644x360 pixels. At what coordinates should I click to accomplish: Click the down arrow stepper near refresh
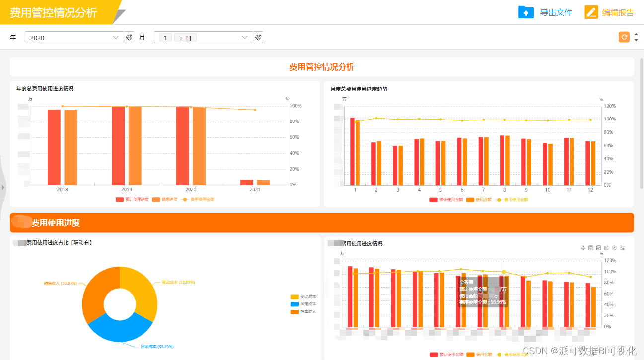point(636,40)
